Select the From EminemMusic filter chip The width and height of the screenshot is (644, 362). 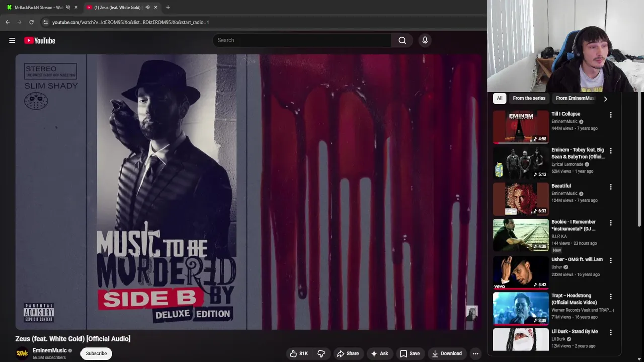575,98
